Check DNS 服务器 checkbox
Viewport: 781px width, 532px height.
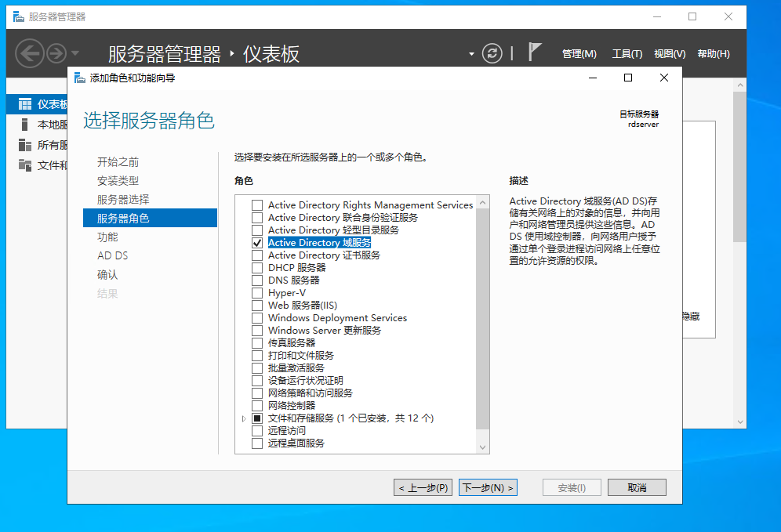coord(257,280)
